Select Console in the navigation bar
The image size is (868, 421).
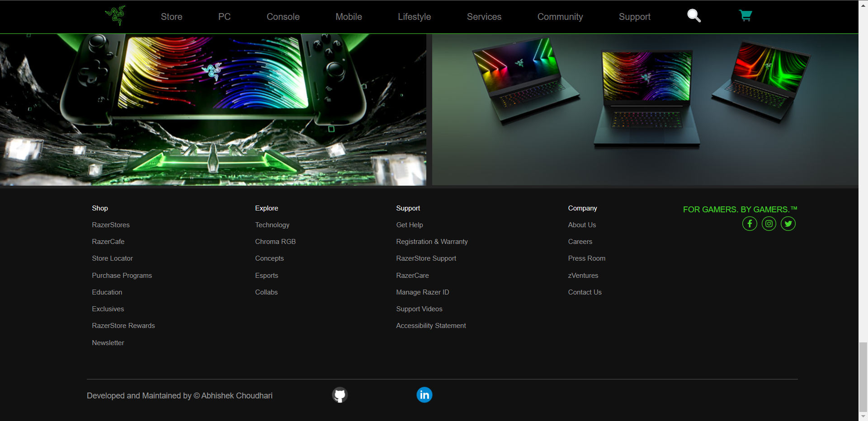click(x=283, y=17)
